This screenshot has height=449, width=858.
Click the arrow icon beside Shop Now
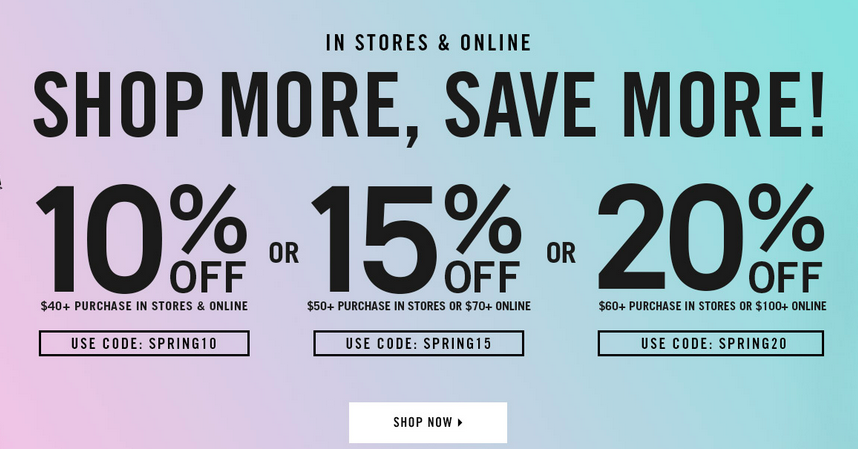click(460, 423)
